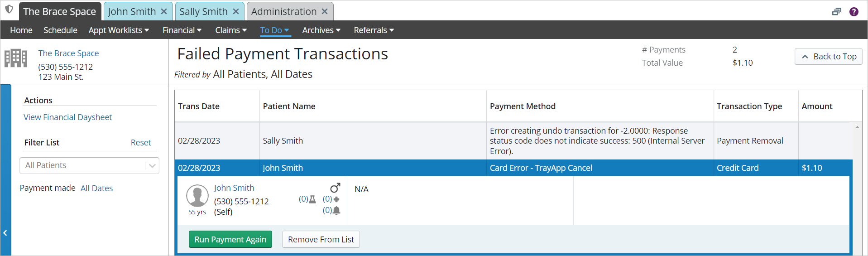The width and height of the screenshot is (868, 256).
Task: Expand the Claims menu
Action: 231,30
